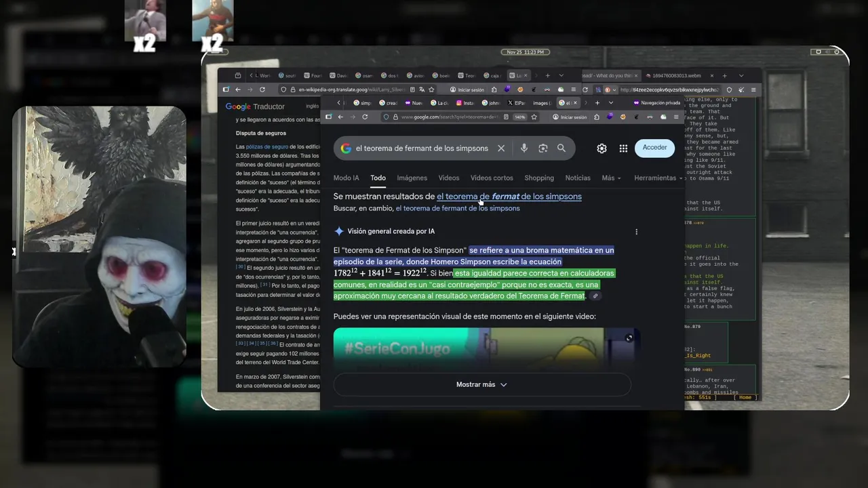868x488 pixels.
Task: Open the corrected 'fermat de los simpsons' link
Action: coord(509,197)
